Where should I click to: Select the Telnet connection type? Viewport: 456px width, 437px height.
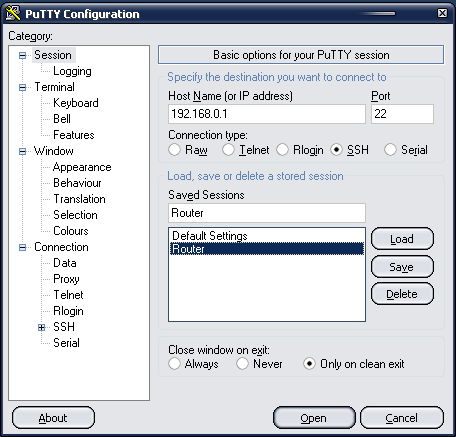click(x=228, y=150)
